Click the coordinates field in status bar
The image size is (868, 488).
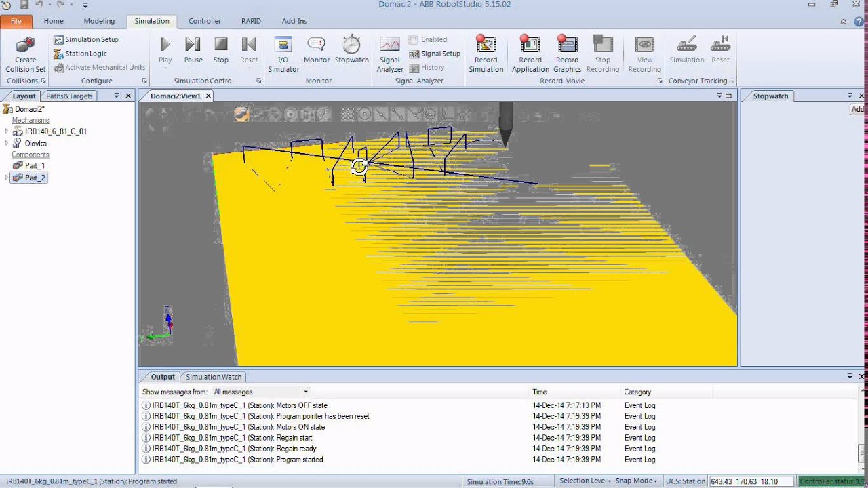[x=751, y=481]
